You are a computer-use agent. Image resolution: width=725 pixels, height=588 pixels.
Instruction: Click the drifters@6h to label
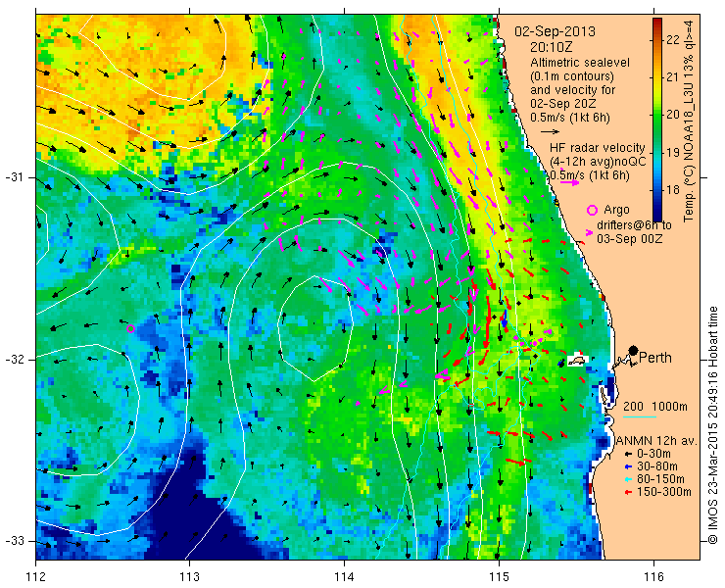pos(634,225)
